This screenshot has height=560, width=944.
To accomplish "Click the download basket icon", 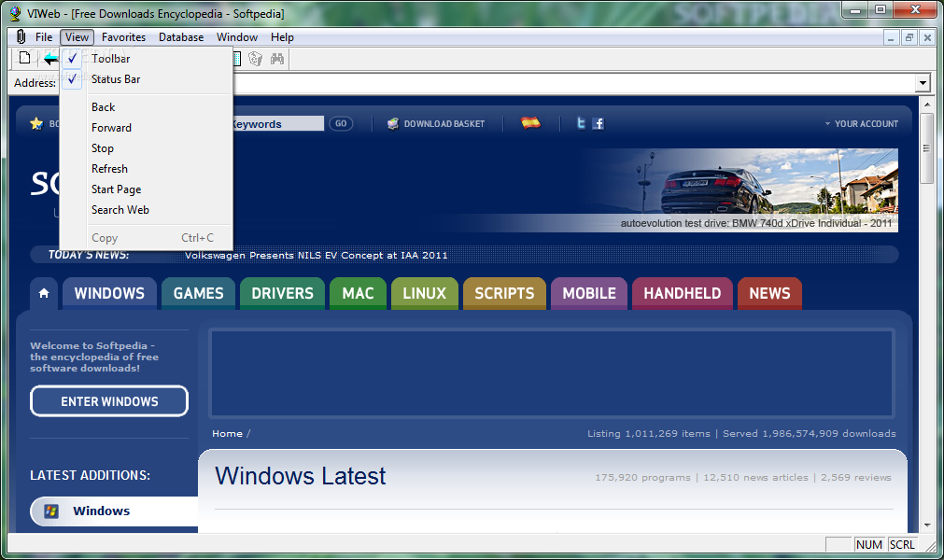I will tap(392, 123).
